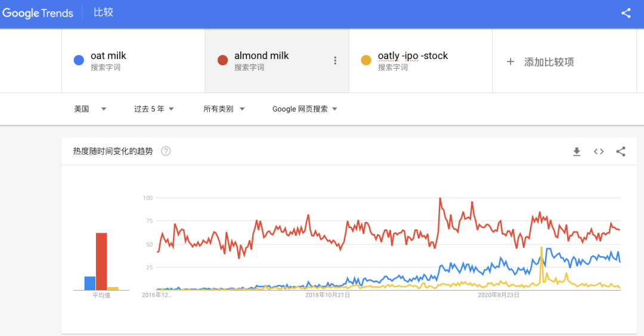
Task: Click the yellow oatly color dot
Action: coord(366,60)
